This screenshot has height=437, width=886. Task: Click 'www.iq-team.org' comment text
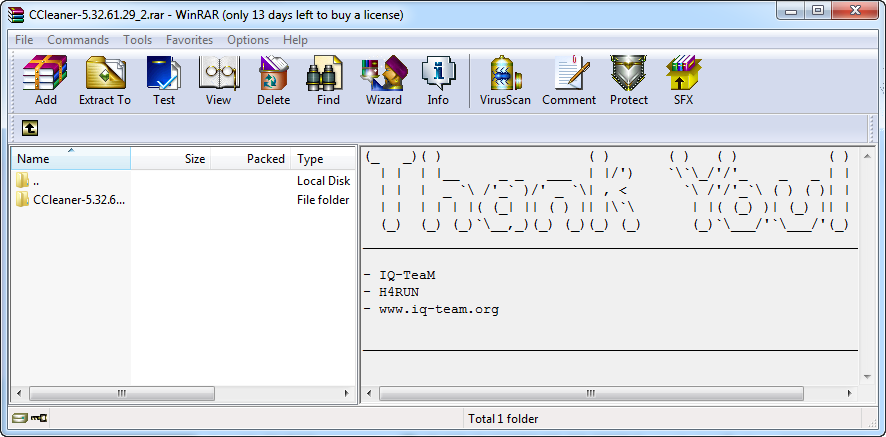point(439,310)
